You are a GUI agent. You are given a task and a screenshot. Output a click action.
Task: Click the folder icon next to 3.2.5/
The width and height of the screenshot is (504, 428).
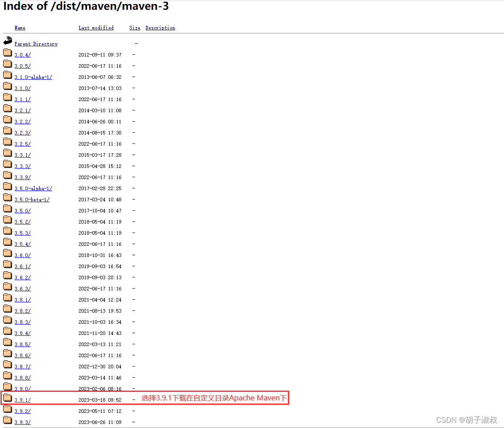(x=7, y=141)
